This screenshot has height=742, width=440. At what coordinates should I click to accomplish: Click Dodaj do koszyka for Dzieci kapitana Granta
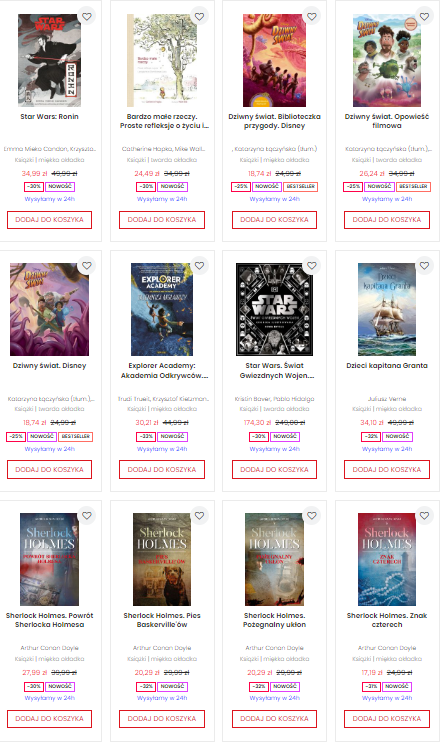[x=387, y=469]
